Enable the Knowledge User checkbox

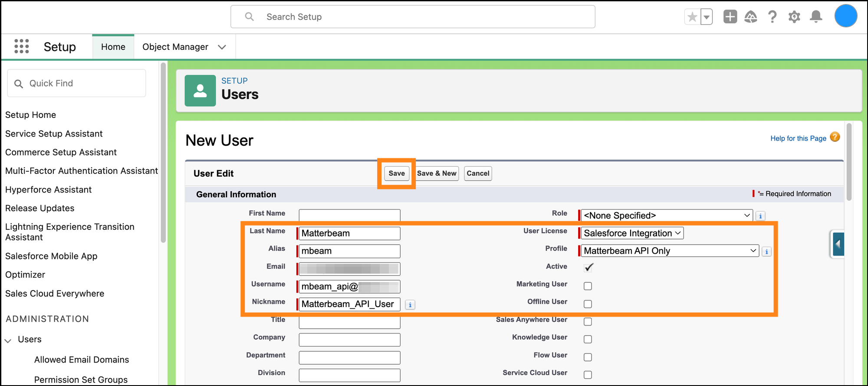(x=588, y=339)
